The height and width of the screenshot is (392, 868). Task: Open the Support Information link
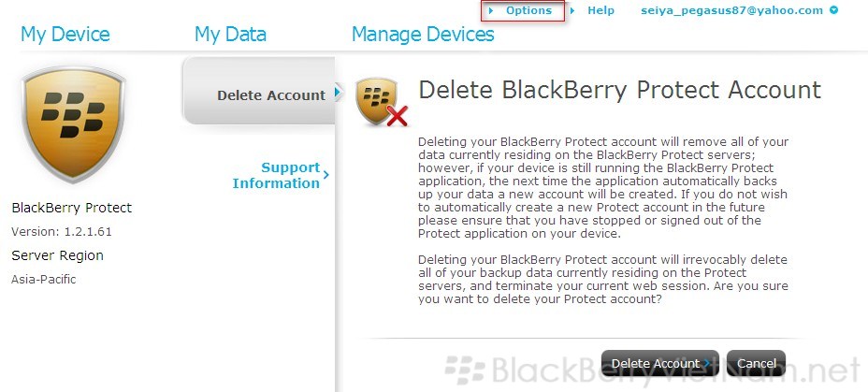coord(276,175)
